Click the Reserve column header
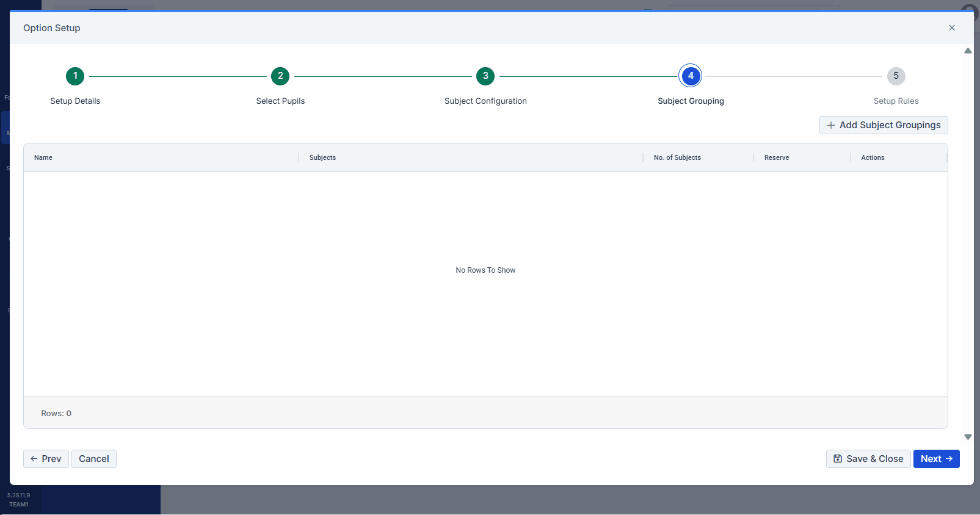 coord(776,157)
